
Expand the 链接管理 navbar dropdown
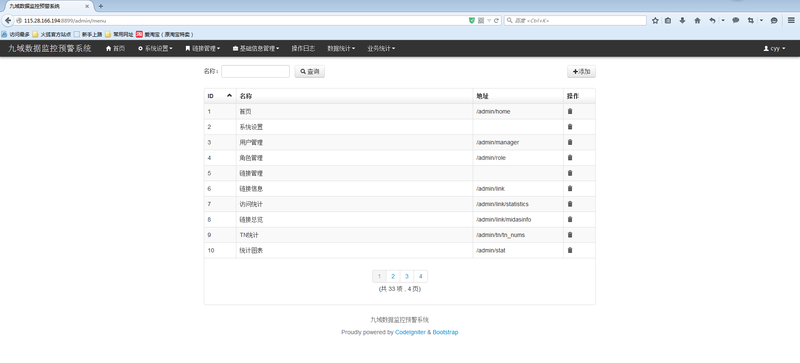(x=203, y=49)
